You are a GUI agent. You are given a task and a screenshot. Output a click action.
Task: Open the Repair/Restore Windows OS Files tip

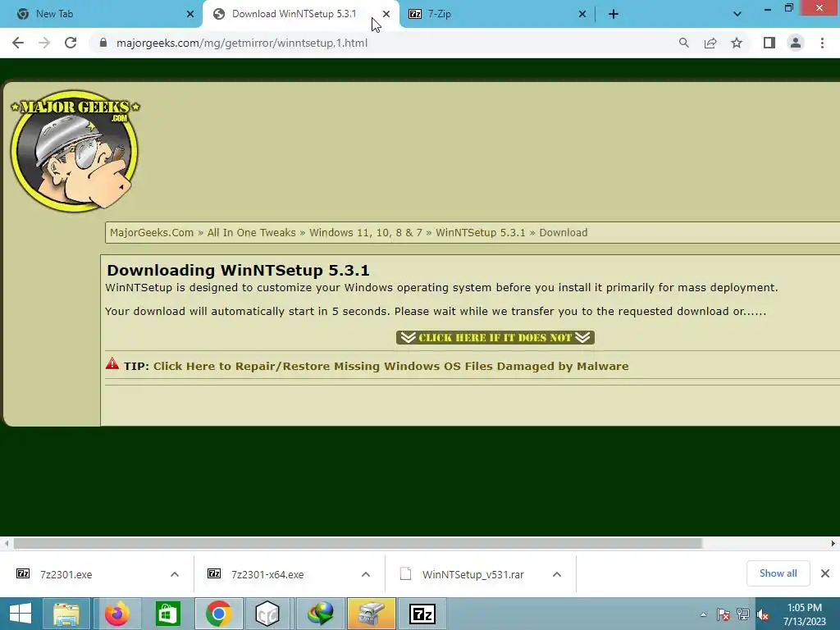[390, 367]
